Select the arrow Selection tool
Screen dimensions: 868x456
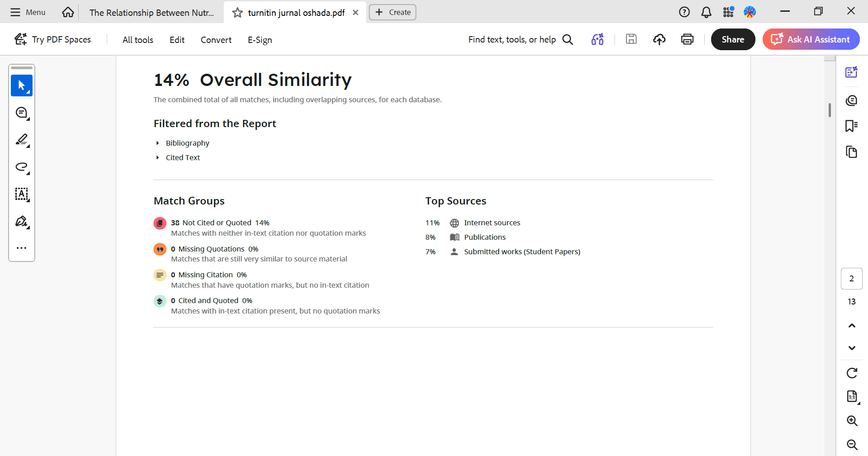point(21,85)
